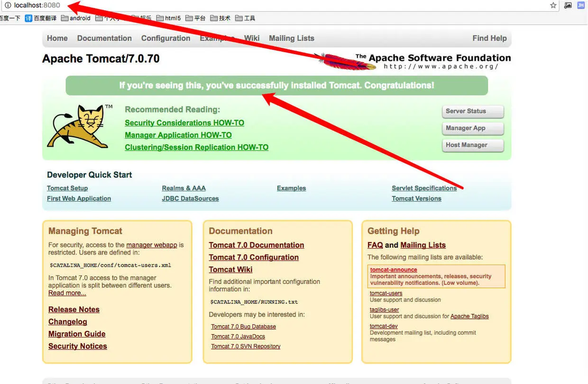Image resolution: width=588 pixels, height=384 pixels.
Task: Open Tomcat Wiki link
Action: [230, 270]
